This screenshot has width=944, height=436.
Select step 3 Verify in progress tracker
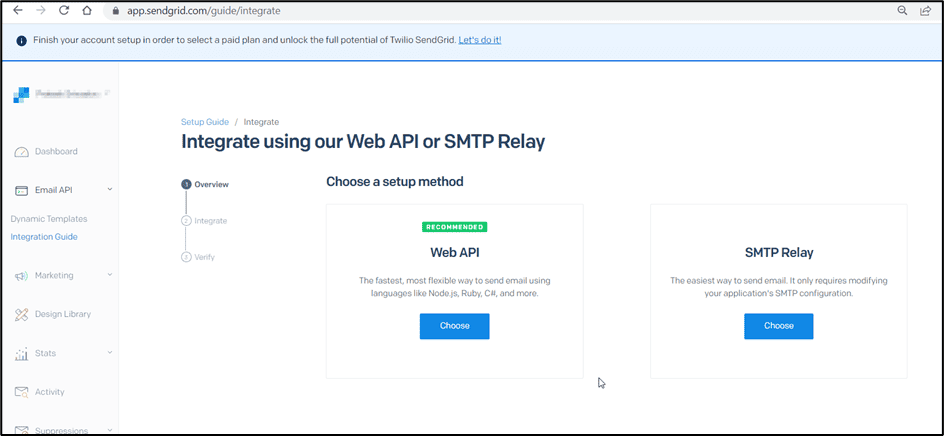(198, 257)
